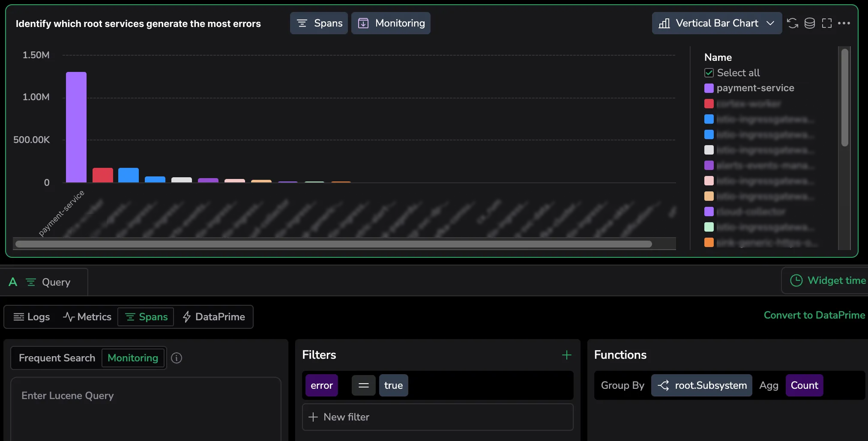Select the Monitoring search mode

coord(133,358)
